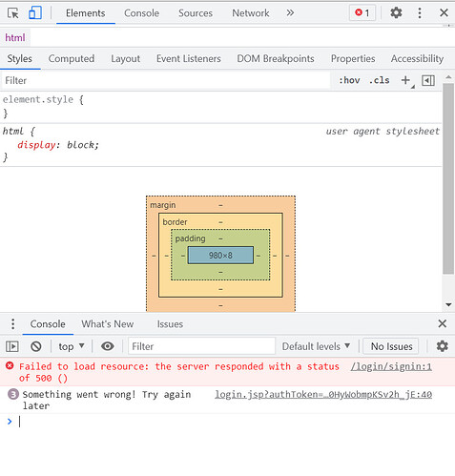Open the drawer three-dot menu

click(12, 323)
